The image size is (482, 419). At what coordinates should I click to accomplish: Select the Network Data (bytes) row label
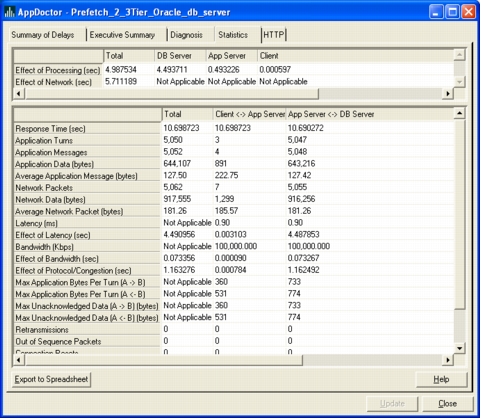pos(87,200)
